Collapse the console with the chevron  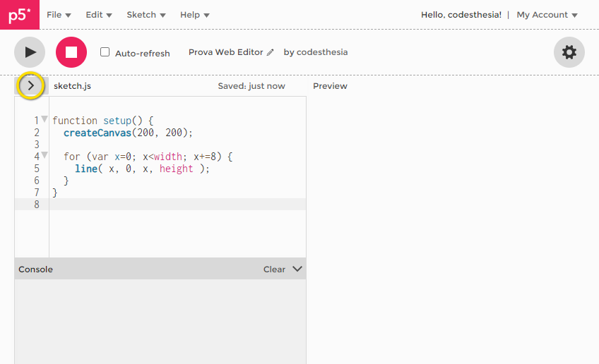pos(297,269)
